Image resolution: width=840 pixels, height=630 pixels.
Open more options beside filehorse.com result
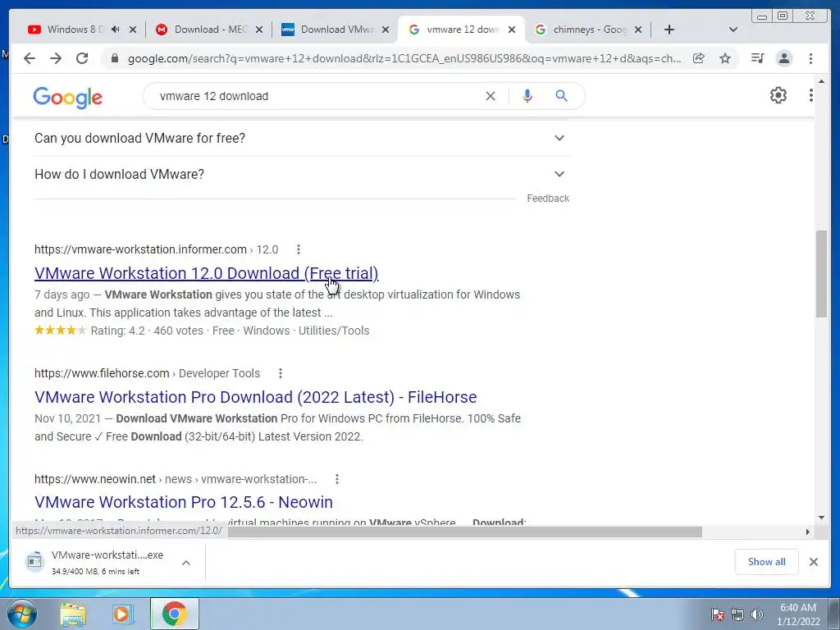pyautogui.click(x=281, y=373)
